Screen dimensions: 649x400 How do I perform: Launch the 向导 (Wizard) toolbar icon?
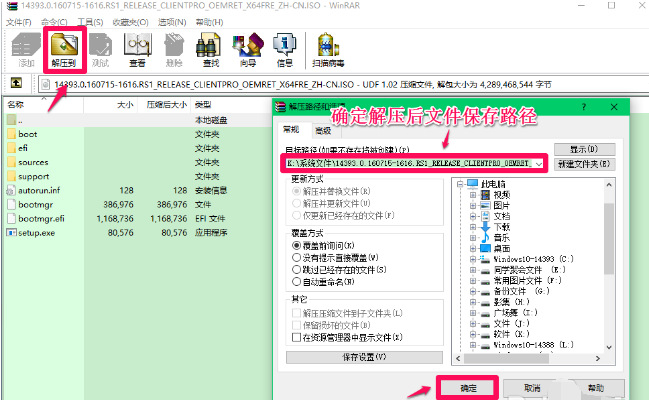click(x=247, y=49)
